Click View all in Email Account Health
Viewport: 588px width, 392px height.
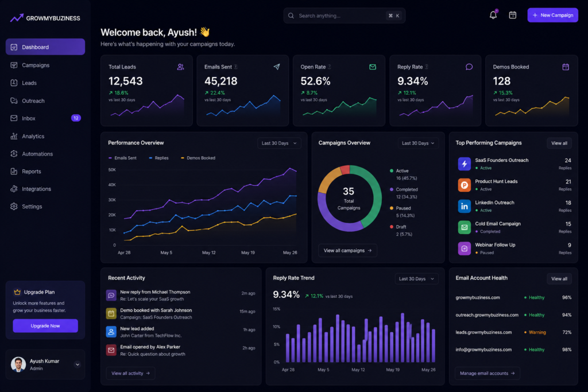click(559, 279)
